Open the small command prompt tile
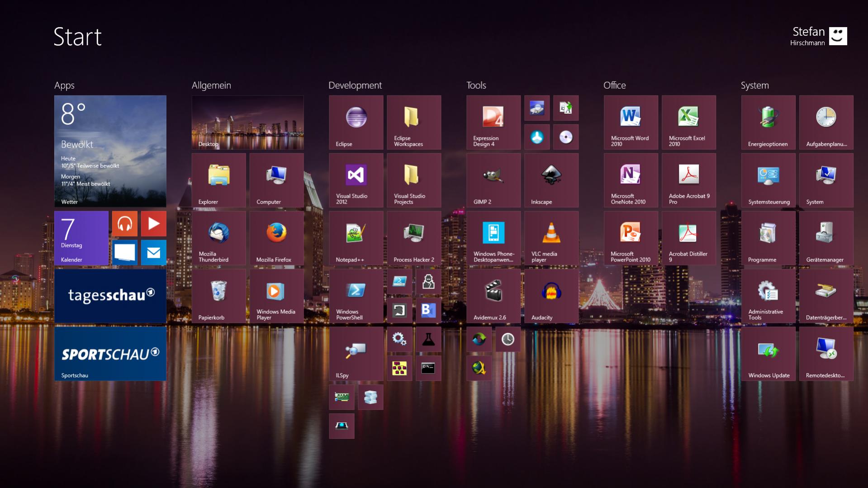Viewport: 868px width, 488px height. click(428, 368)
